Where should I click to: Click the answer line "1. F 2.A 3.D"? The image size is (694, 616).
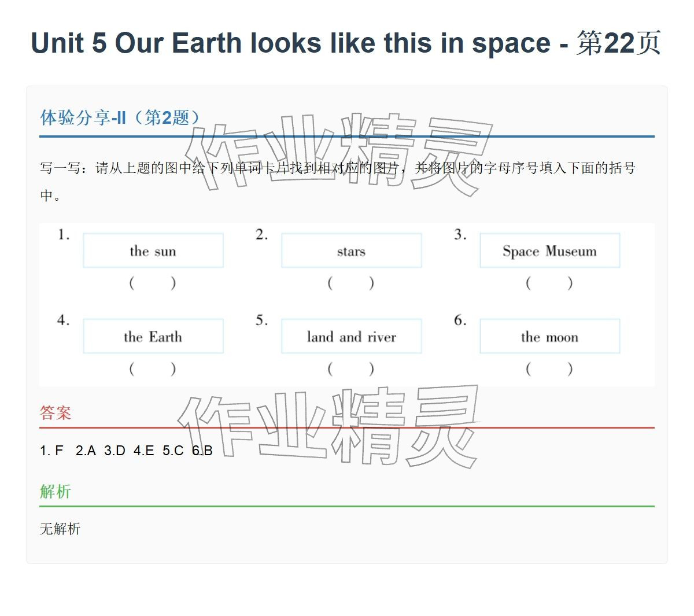click(x=126, y=451)
